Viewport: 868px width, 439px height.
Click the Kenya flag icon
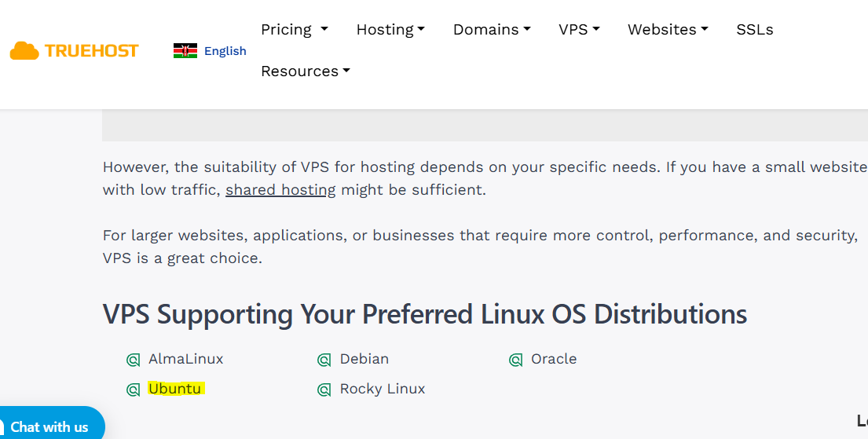tap(185, 51)
